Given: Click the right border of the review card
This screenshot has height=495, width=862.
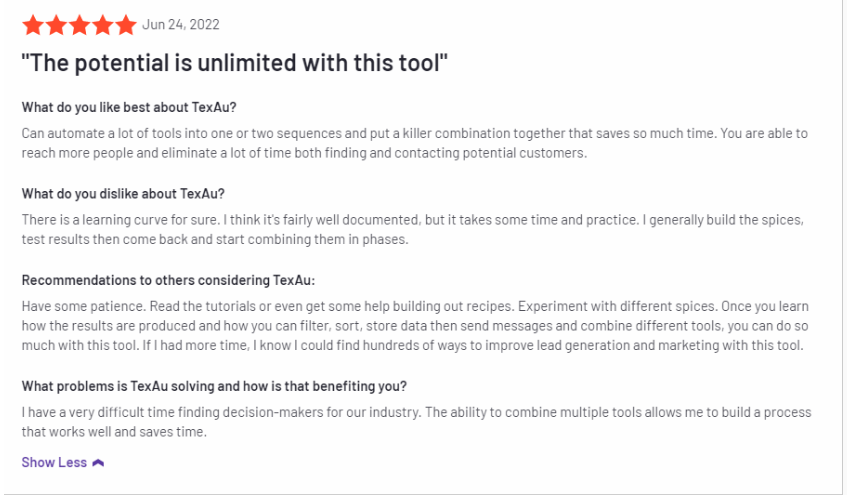Looking at the screenshot, I should [x=842, y=248].
